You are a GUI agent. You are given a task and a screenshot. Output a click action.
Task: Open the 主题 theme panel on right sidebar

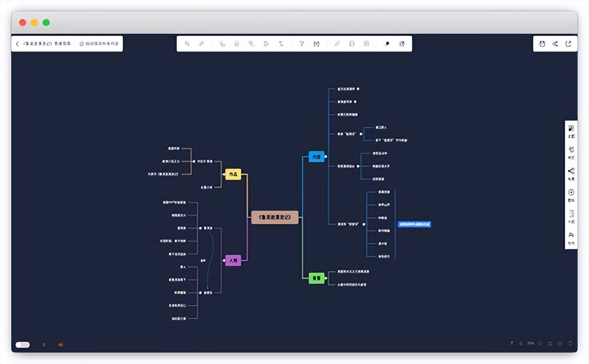click(571, 131)
